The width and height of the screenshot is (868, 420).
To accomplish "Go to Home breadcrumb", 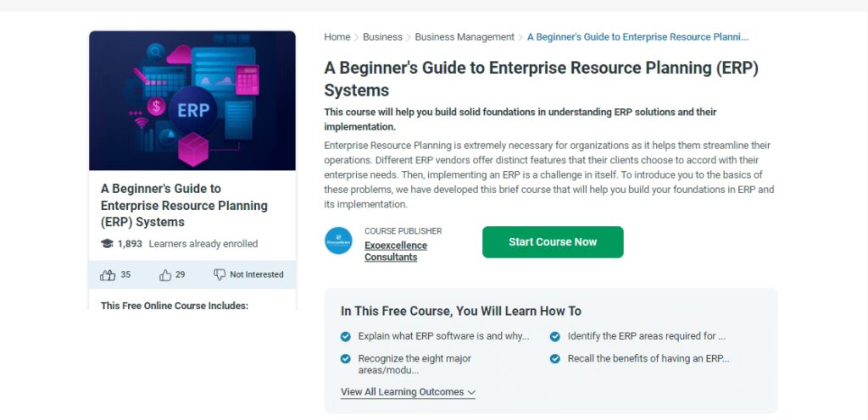I will pyautogui.click(x=337, y=37).
